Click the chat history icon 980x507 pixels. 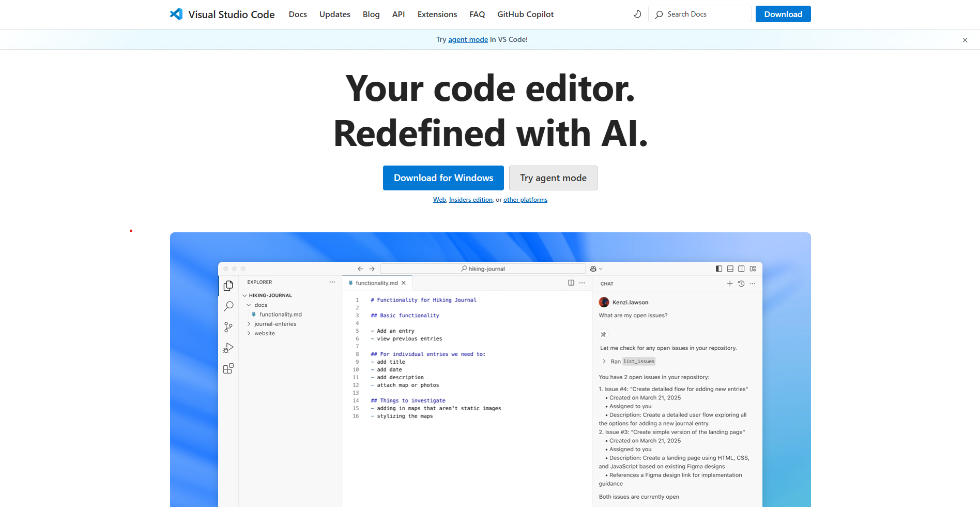click(x=741, y=284)
